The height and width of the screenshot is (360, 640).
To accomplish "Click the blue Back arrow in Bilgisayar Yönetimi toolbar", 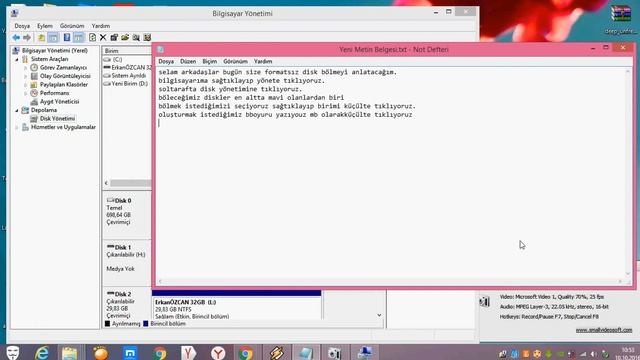I will coord(16,38).
